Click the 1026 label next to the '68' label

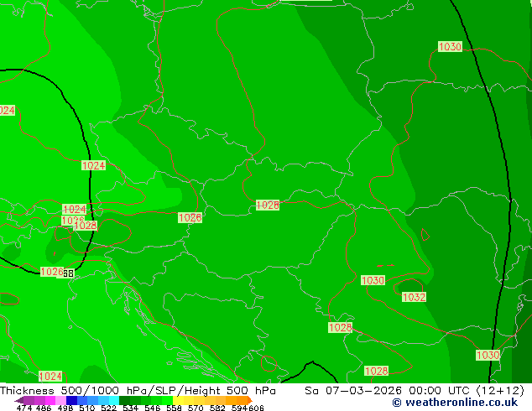(52, 272)
